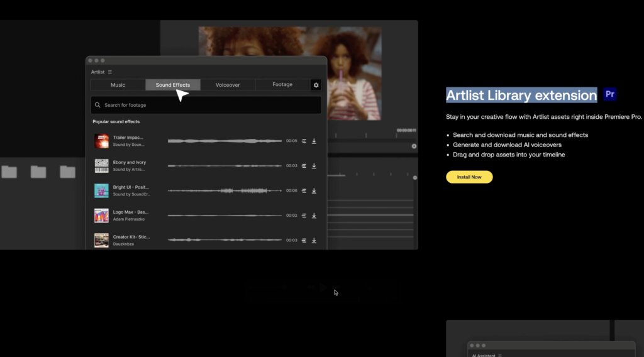This screenshot has height=357, width=644.
Task: Switch to the Music tab
Action: tap(118, 85)
